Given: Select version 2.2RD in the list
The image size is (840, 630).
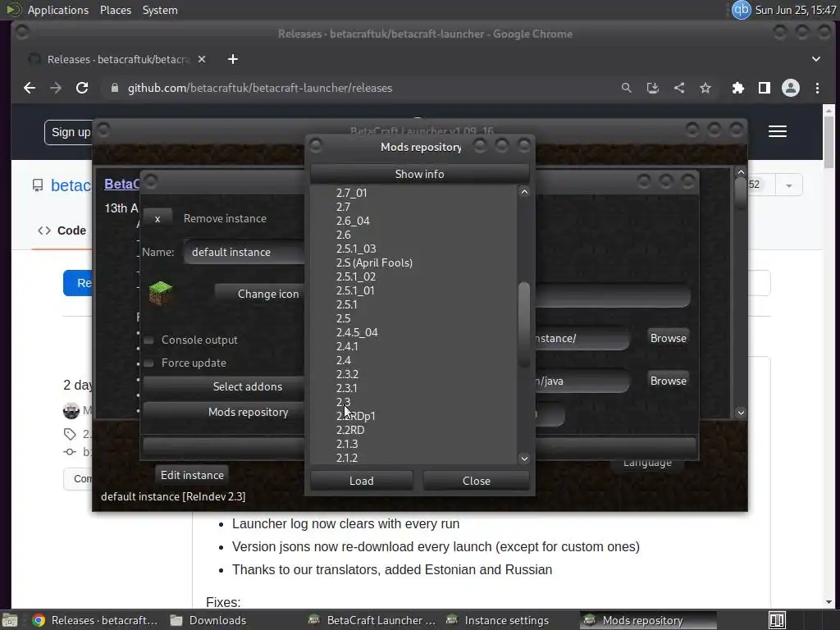Looking at the screenshot, I should point(350,430).
